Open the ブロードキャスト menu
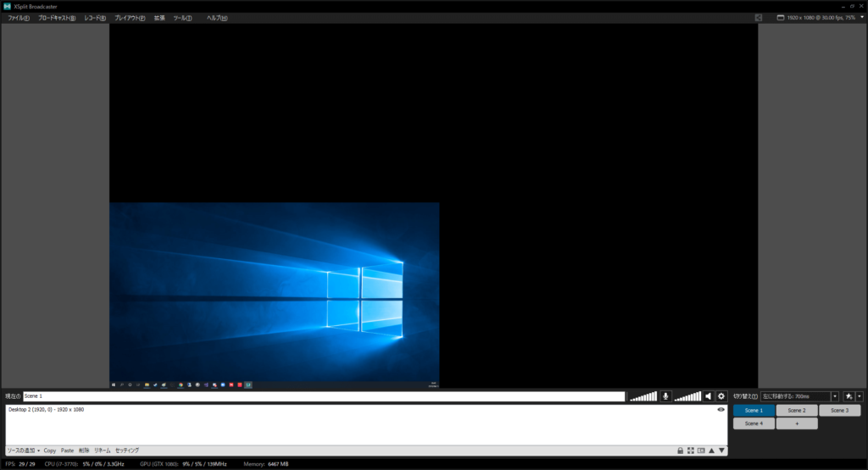 57,18
